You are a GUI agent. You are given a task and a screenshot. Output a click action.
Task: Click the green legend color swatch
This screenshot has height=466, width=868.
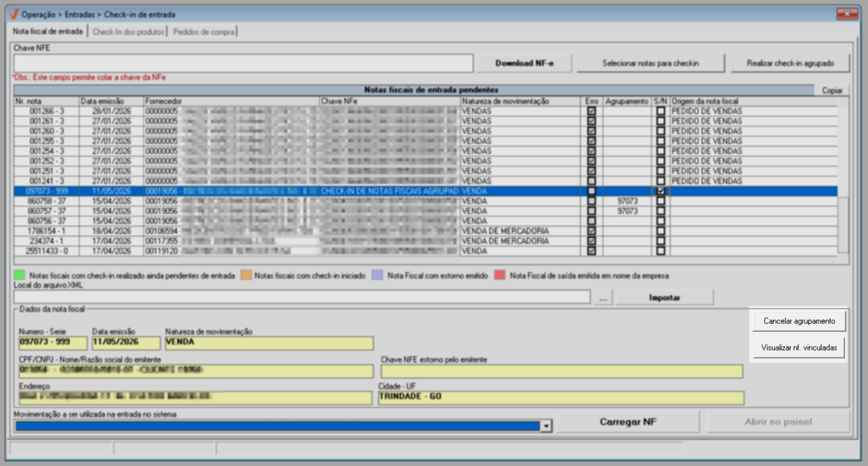pyautogui.click(x=19, y=275)
